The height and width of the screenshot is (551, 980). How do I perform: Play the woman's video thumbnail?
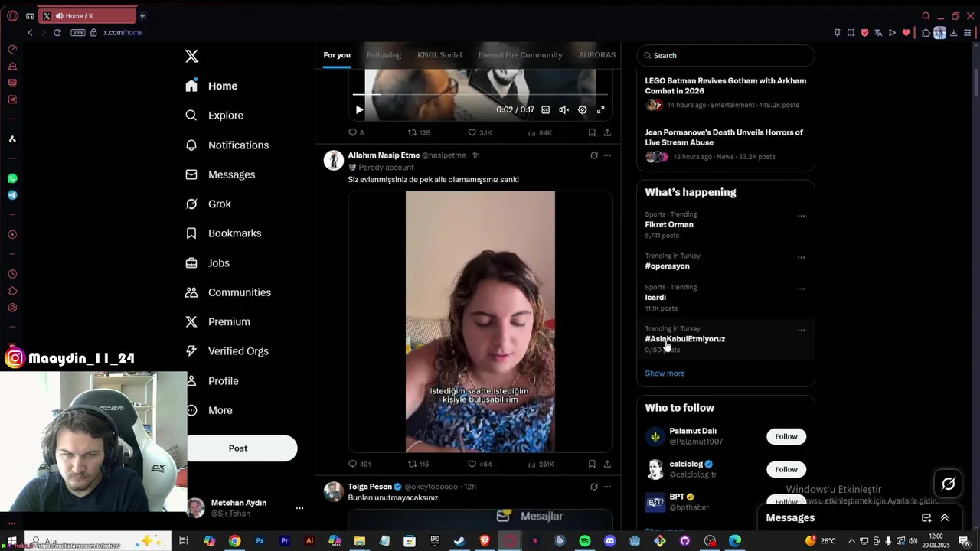click(480, 321)
